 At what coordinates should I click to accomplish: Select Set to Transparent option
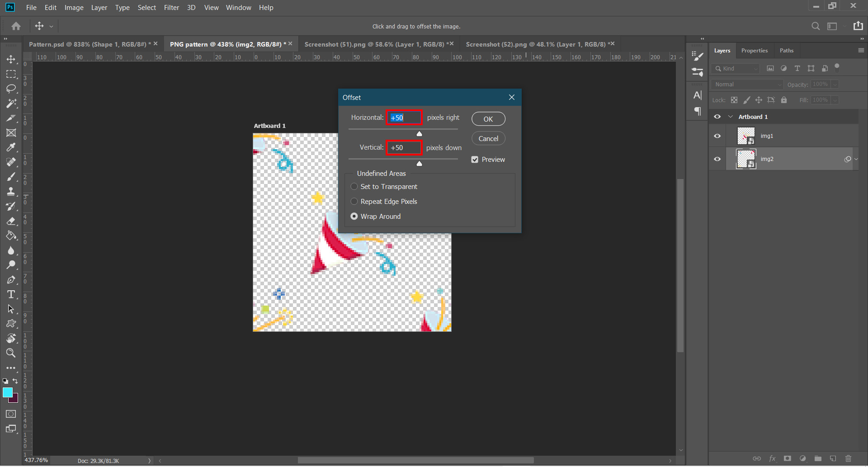tap(354, 187)
